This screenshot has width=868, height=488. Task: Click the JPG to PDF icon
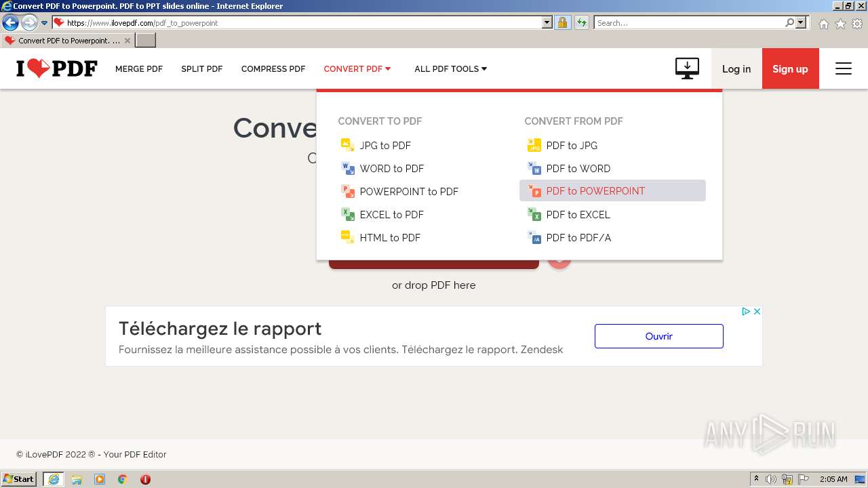[x=347, y=145]
